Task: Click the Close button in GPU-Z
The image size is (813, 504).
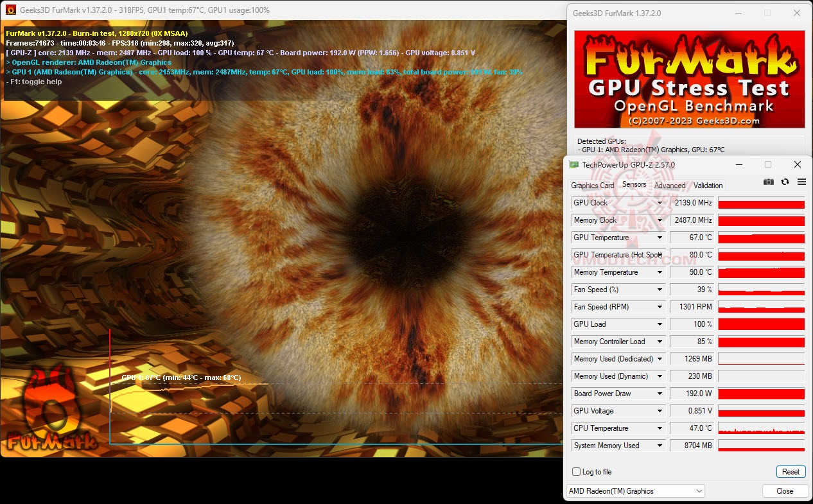Action: coord(785,491)
